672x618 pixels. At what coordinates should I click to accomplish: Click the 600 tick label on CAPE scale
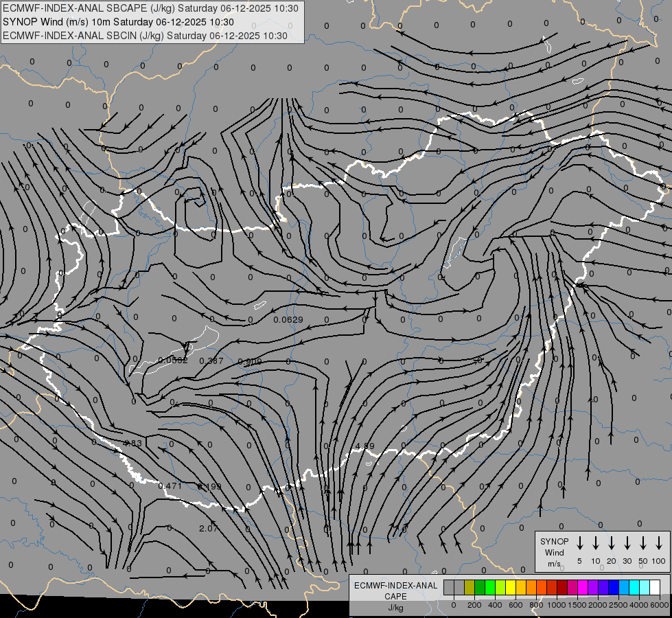pos(515,605)
